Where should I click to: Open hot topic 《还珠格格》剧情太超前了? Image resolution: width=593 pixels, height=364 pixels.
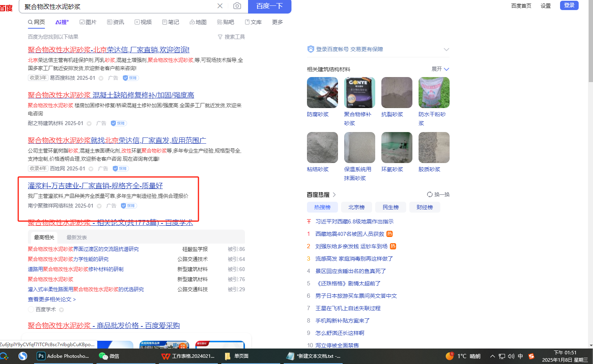point(348,283)
